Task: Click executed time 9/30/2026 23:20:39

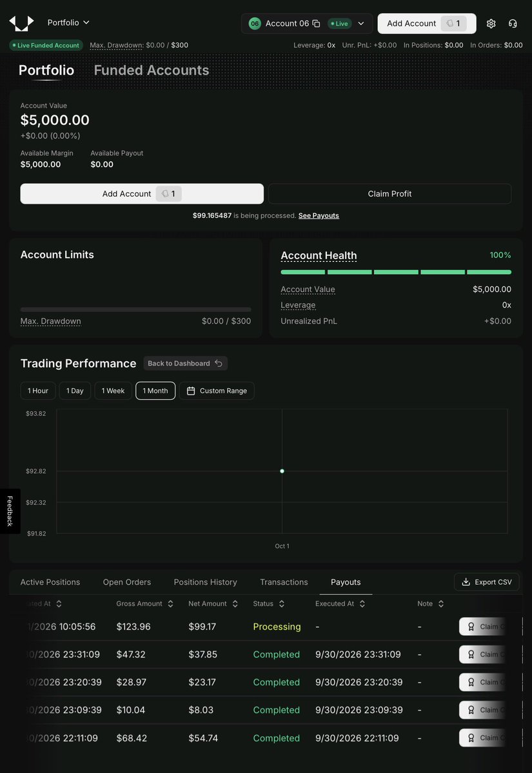Action: [x=359, y=682]
